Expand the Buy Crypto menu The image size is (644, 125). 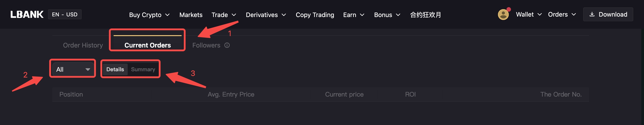[x=149, y=15]
